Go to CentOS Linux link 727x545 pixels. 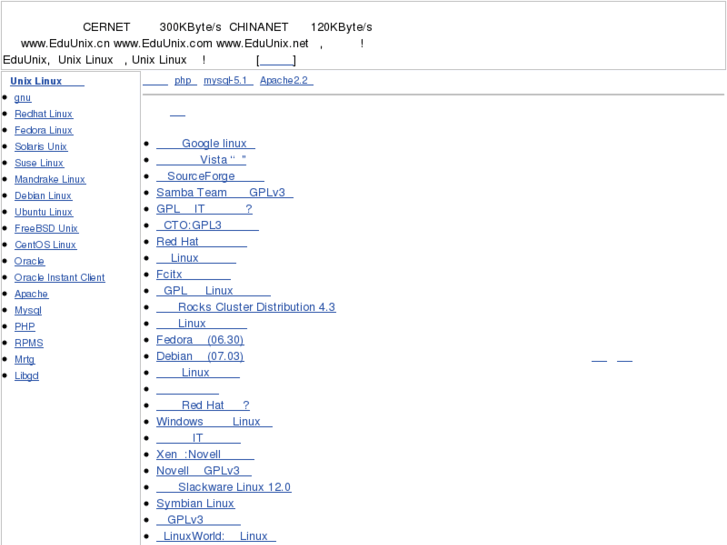[45, 245]
